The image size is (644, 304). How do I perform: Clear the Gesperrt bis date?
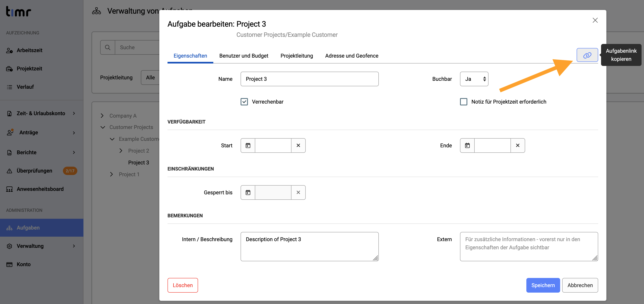coord(298,192)
